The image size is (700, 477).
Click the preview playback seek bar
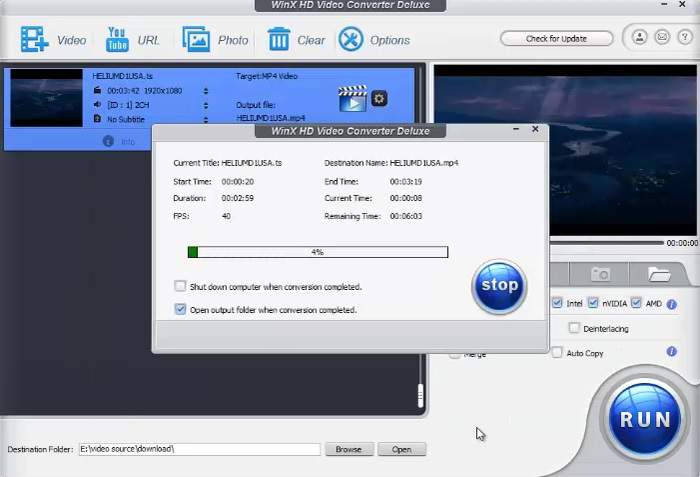point(606,243)
